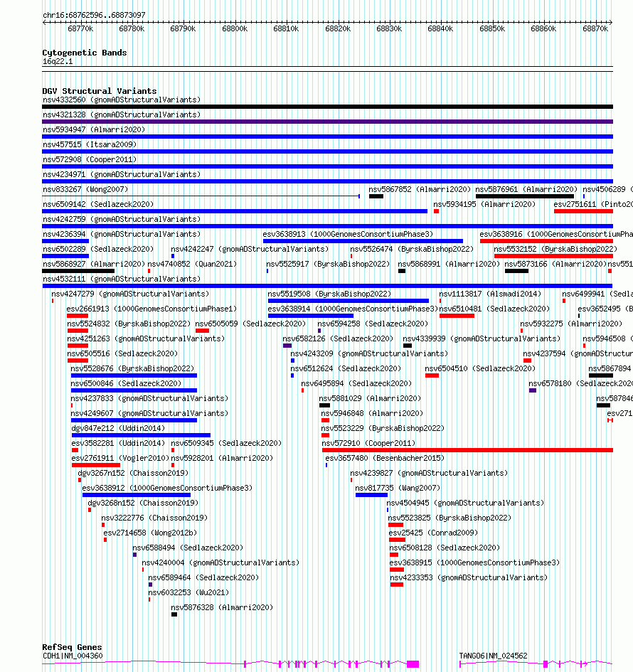Open nsv5524832 (ByrskaBishop2022) label
The height and width of the screenshot is (672, 633).
click(x=129, y=324)
